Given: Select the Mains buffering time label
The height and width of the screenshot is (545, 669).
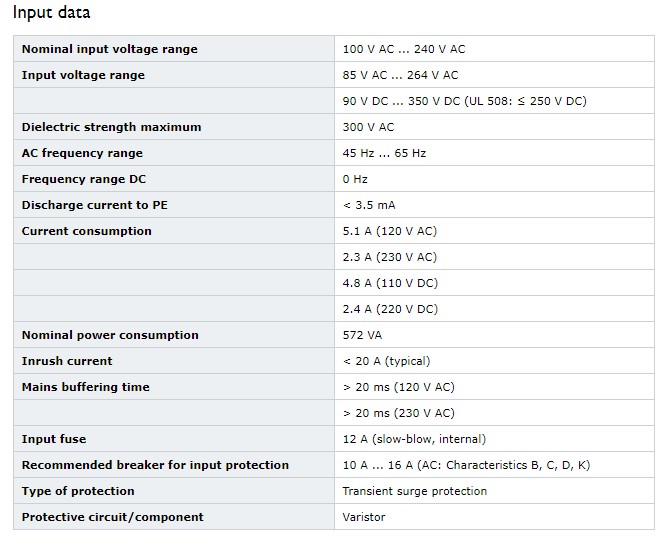Looking at the screenshot, I should pos(86,387).
